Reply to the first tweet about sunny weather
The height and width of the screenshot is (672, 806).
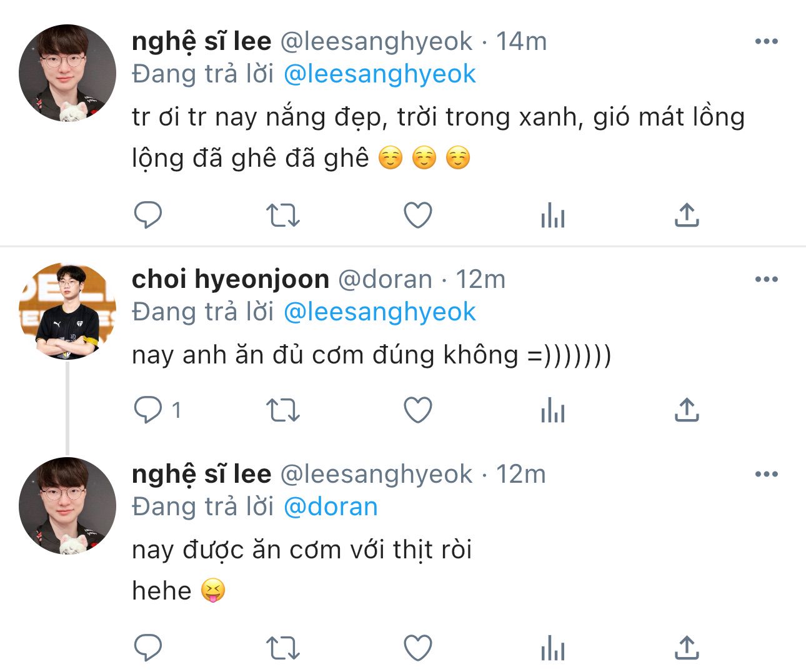pos(148,215)
